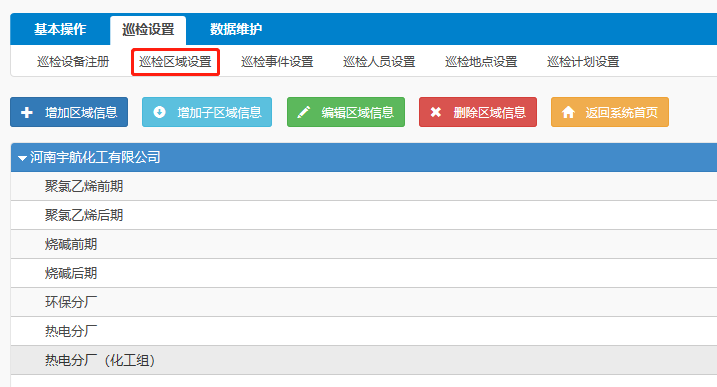Screen dimensions: 717x387
Task: Click the down-arrow icon on 增加子区域信息
Action: (159, 112)
